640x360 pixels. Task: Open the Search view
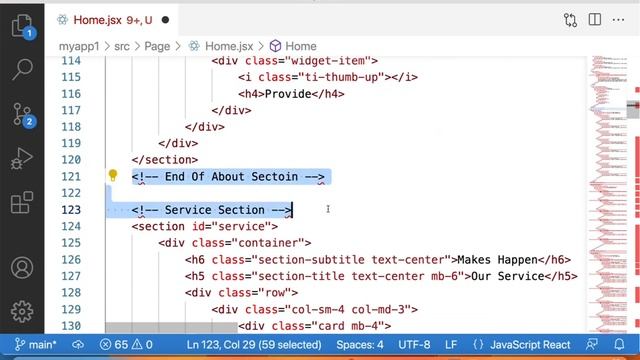(x=22, y=69)
